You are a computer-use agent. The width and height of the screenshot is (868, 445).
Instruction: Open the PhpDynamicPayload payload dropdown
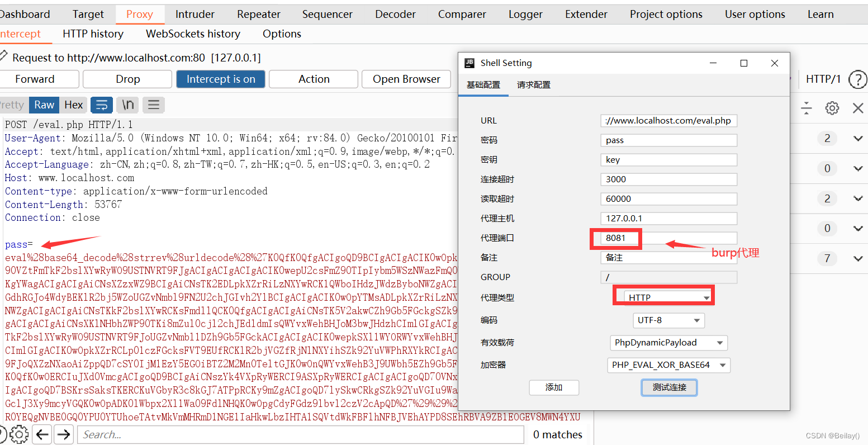668,343
